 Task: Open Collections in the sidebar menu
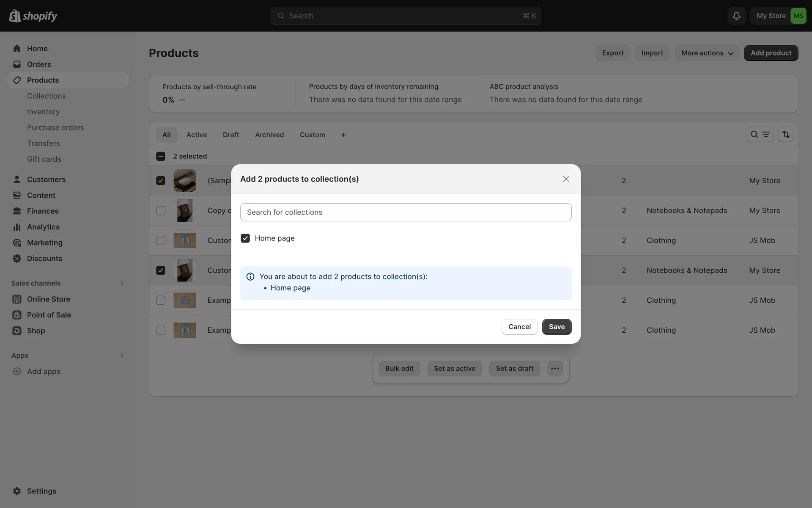click(x=47, y=96)
